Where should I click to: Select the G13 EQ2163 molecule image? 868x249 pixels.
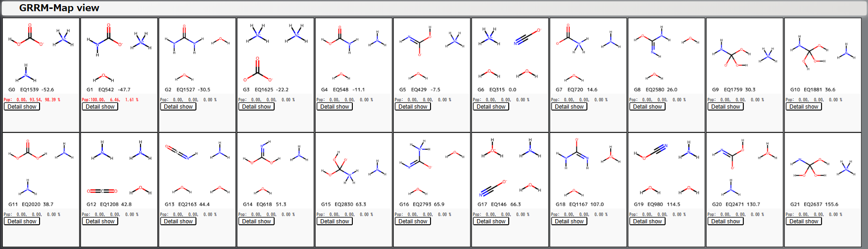coord(197,167)
